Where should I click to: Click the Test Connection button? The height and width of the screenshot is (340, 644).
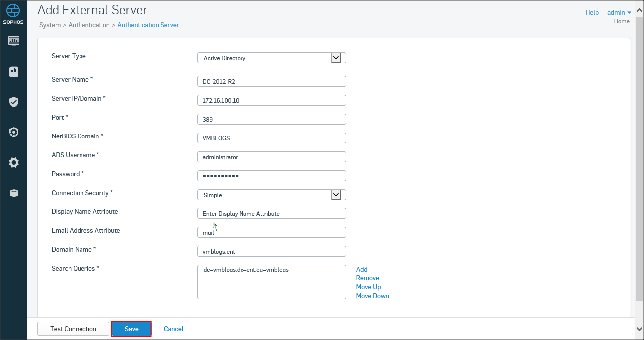click(73, 329)
